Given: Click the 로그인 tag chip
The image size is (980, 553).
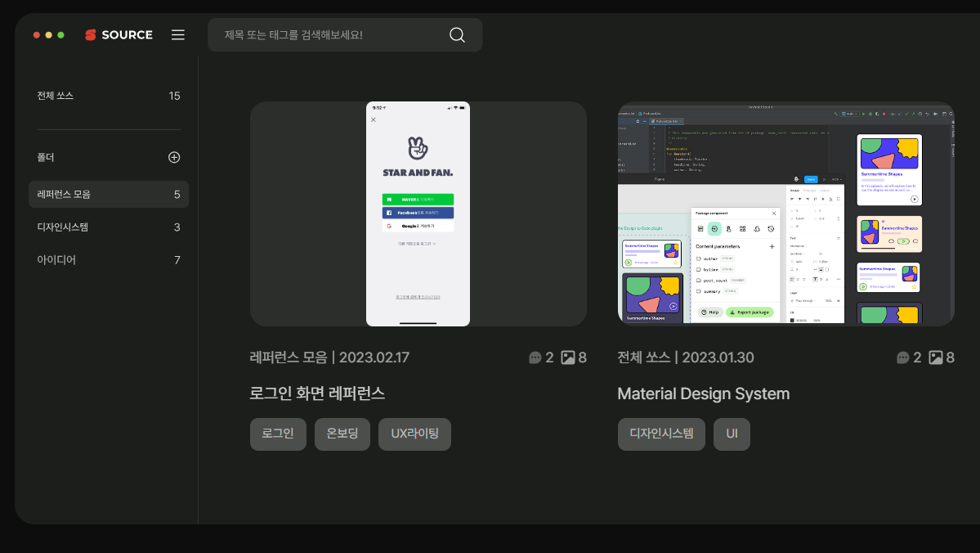Looking at the screenshot, I should 278,434.
